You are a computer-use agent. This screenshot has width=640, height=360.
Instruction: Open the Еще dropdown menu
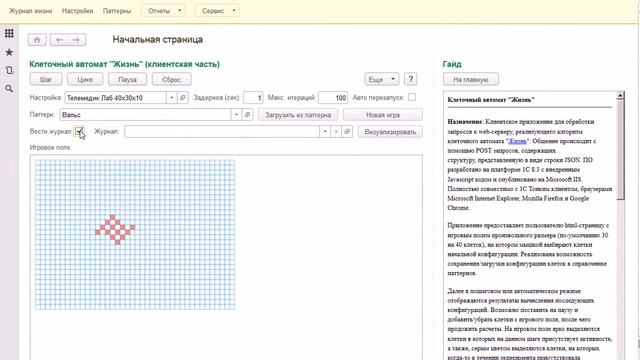[382, 79]
